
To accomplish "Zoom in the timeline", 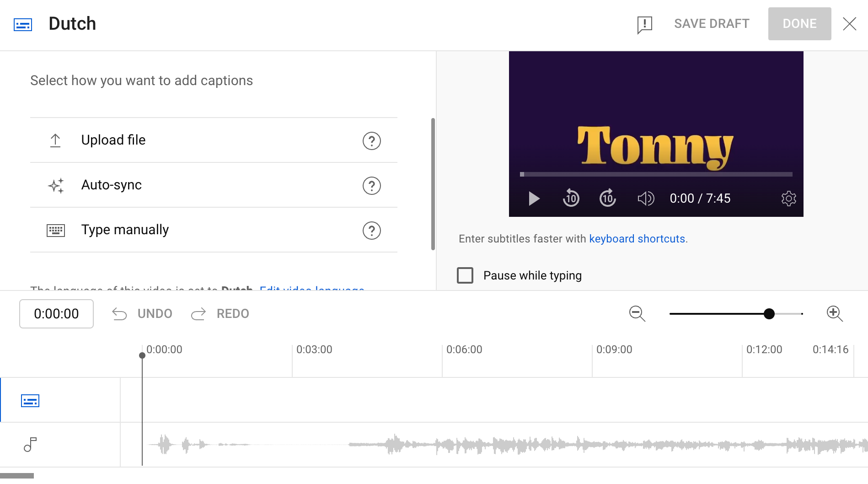I will (835, 314).
